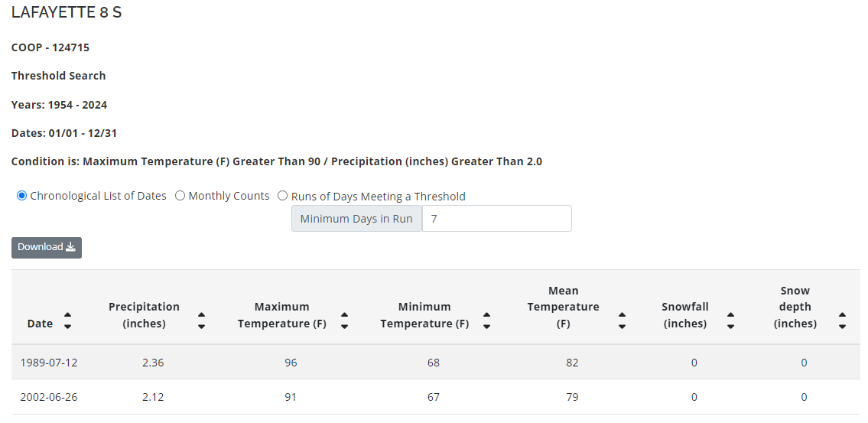
Task: Sort by Mean Temperature arrows
Action: point(622,321)
